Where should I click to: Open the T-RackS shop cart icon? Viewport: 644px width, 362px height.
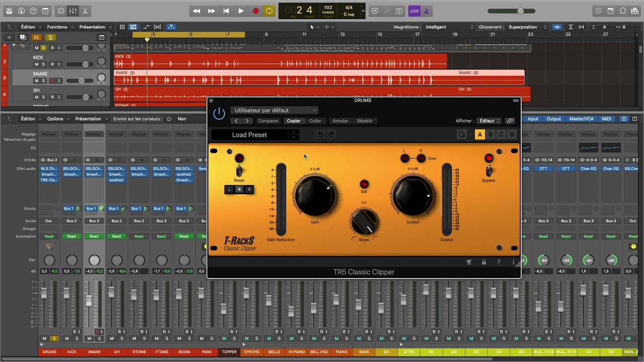(469, 262)
